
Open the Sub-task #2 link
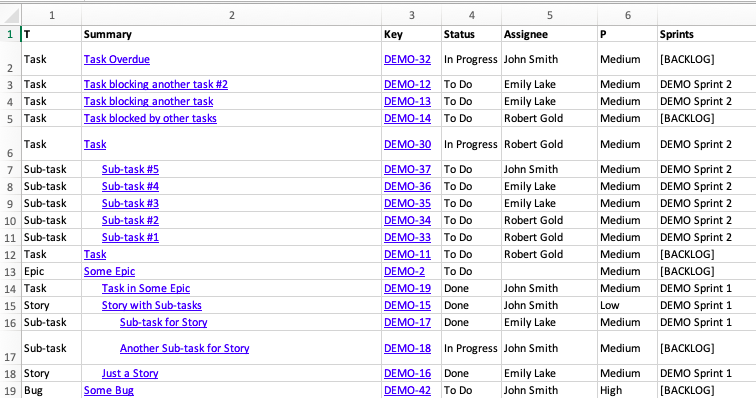pos(130,220)
